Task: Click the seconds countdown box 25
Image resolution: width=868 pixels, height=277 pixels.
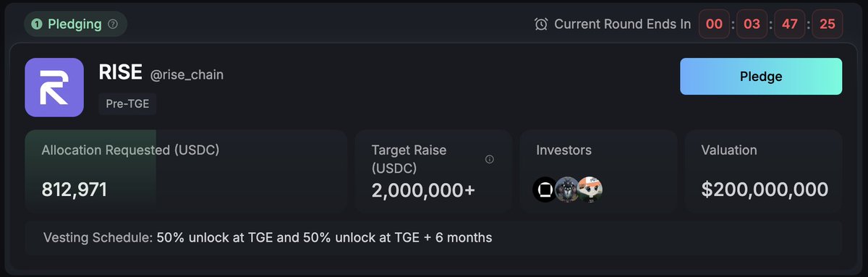Action: tap(827, 25)
